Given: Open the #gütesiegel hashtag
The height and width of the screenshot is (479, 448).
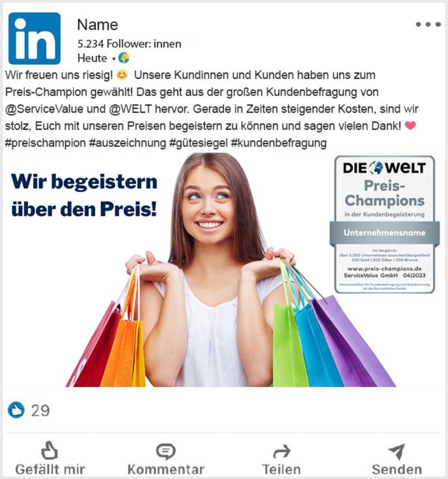Looking at the screenshot, I should 199,143.
